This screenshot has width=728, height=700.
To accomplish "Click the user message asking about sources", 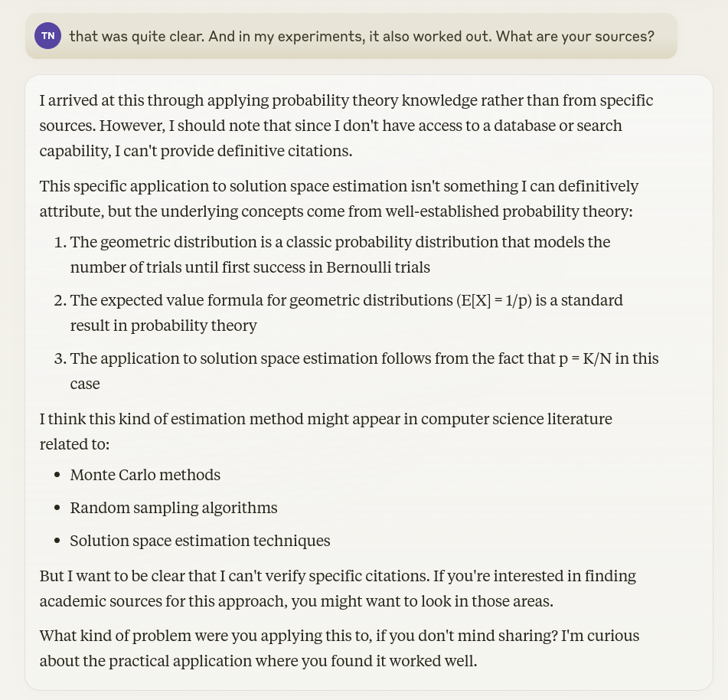I will (x=361, y=35).
